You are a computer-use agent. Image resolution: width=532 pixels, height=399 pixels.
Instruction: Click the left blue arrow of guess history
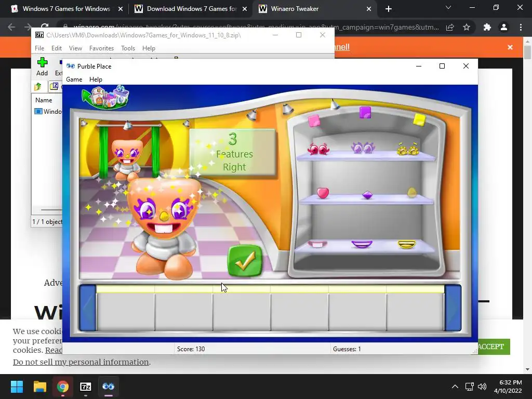click(87, 308)
